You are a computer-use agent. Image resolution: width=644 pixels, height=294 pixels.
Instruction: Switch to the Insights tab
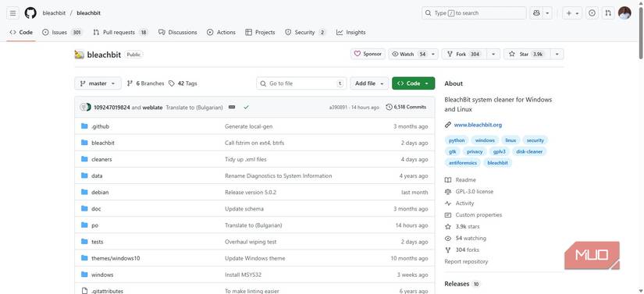click(350, 33)
